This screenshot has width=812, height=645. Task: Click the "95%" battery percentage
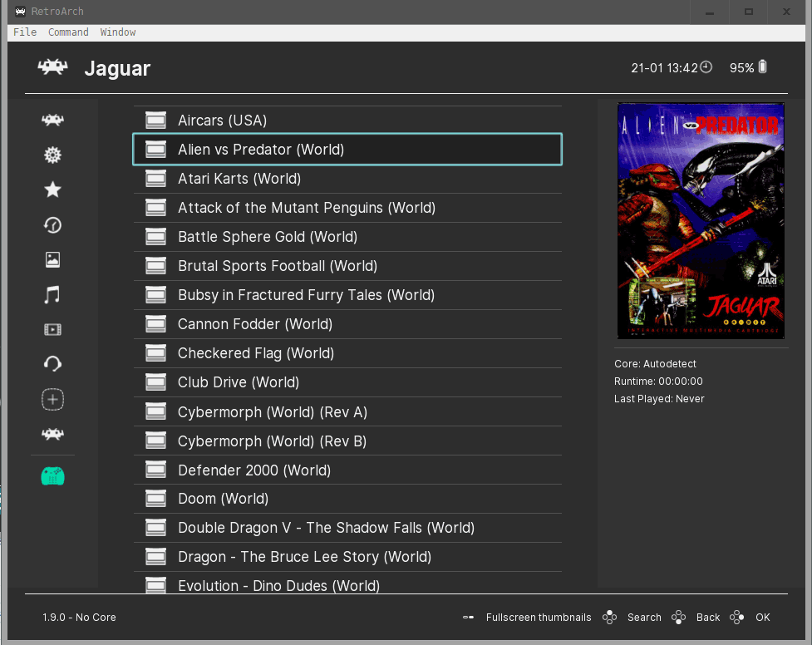[741, 68]
